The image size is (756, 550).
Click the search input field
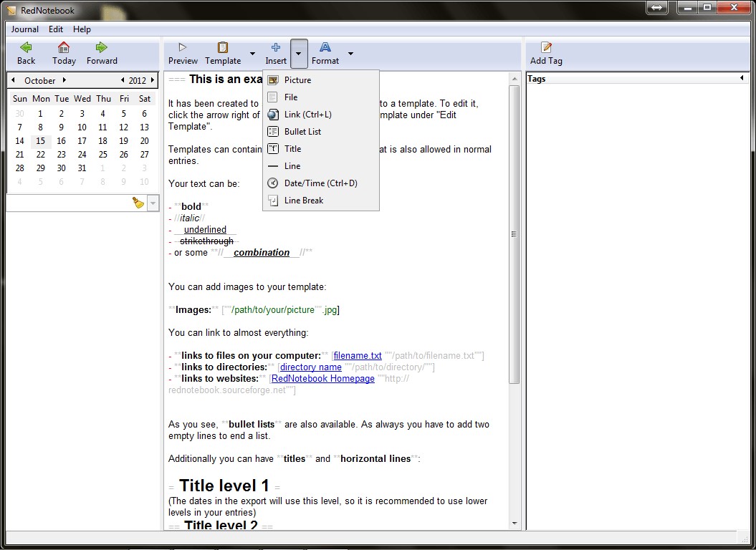(x=68, y=204)
